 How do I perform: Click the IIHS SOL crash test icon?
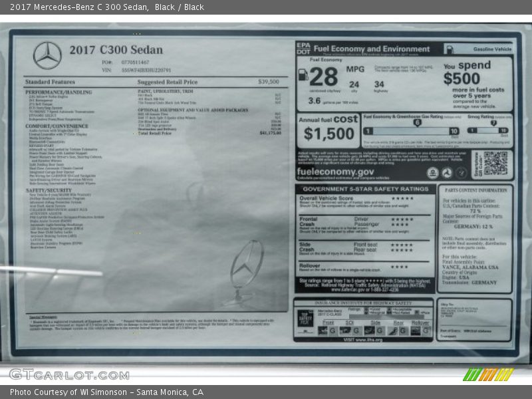(345, 331)
